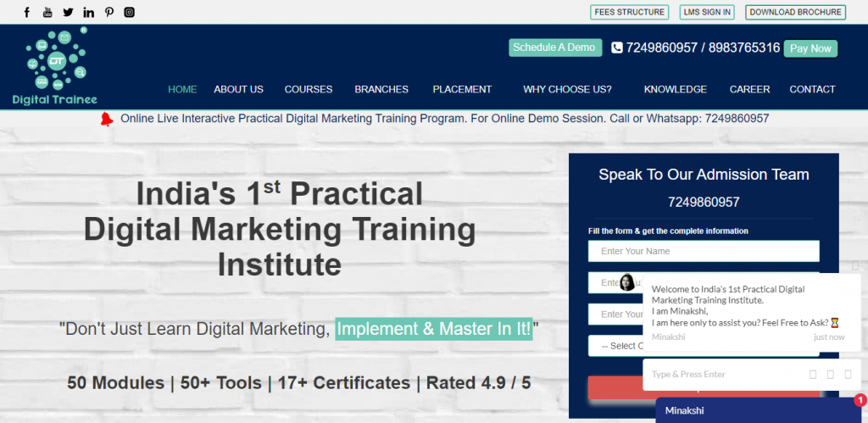Click the Enter Your Name field

pyautogui.click(x=704, y=252)
